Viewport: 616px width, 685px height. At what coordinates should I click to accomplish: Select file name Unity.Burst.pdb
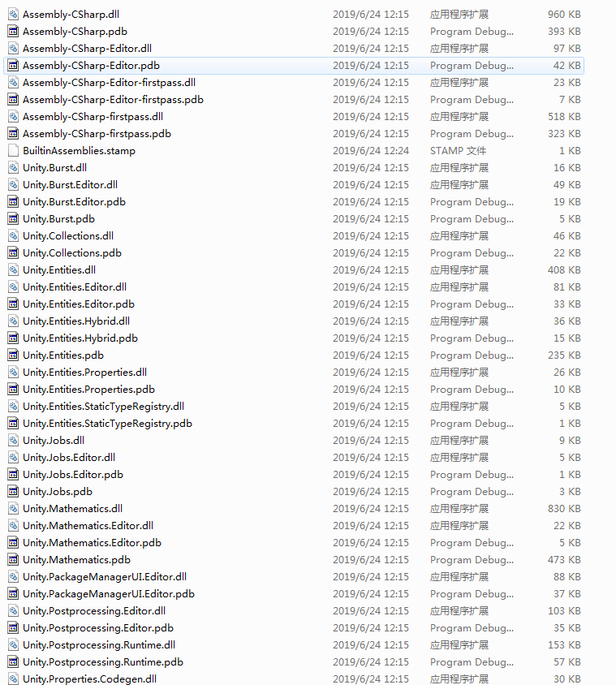coord(58,219)
